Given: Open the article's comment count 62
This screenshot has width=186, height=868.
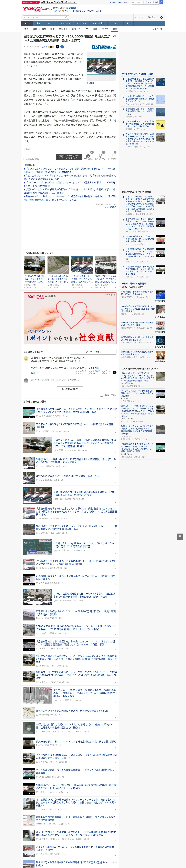Looking at the screenshot, I should tap(44, 47).
